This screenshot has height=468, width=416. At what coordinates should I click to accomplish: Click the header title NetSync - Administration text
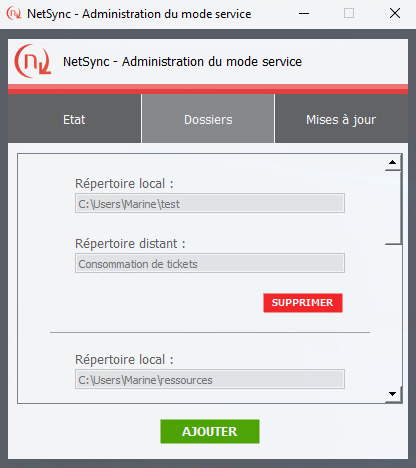click(x=182, y=62)
